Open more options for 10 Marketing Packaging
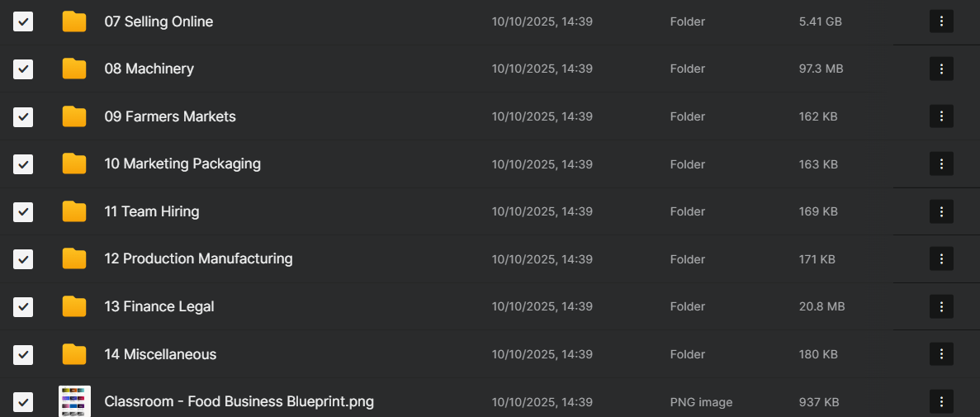Image resolution: width=980 pixels, height=417 pixels. pyautogui.click(x=941, y=164)
